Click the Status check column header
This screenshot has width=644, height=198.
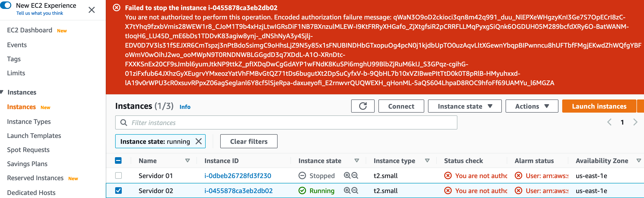[463, 161]
